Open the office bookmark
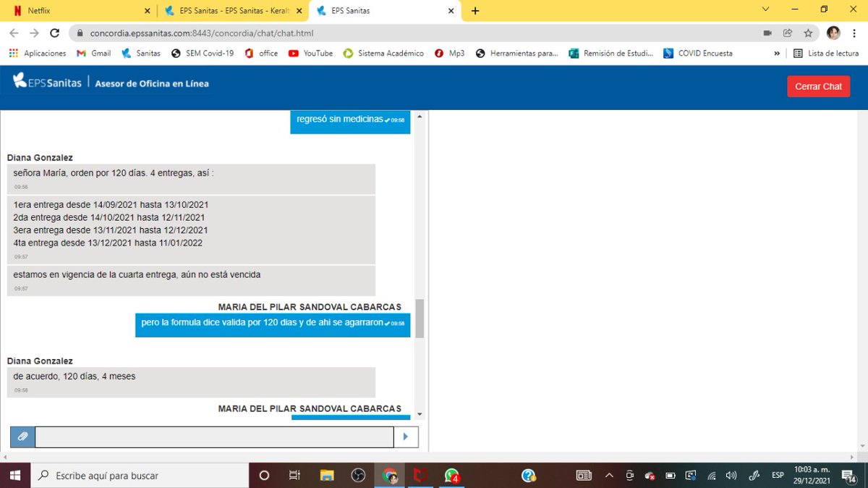 (x=261, y=53)
